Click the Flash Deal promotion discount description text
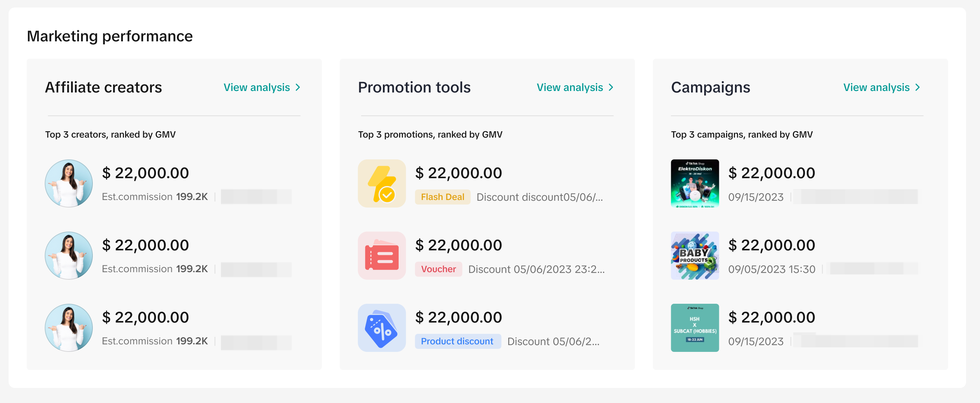 [x=539, y=197]
